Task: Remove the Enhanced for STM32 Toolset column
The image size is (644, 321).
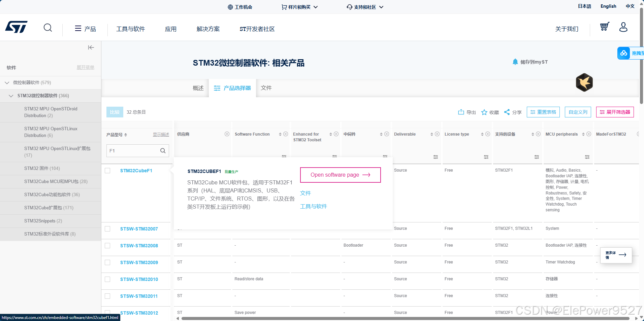Action: coord(336,134)
